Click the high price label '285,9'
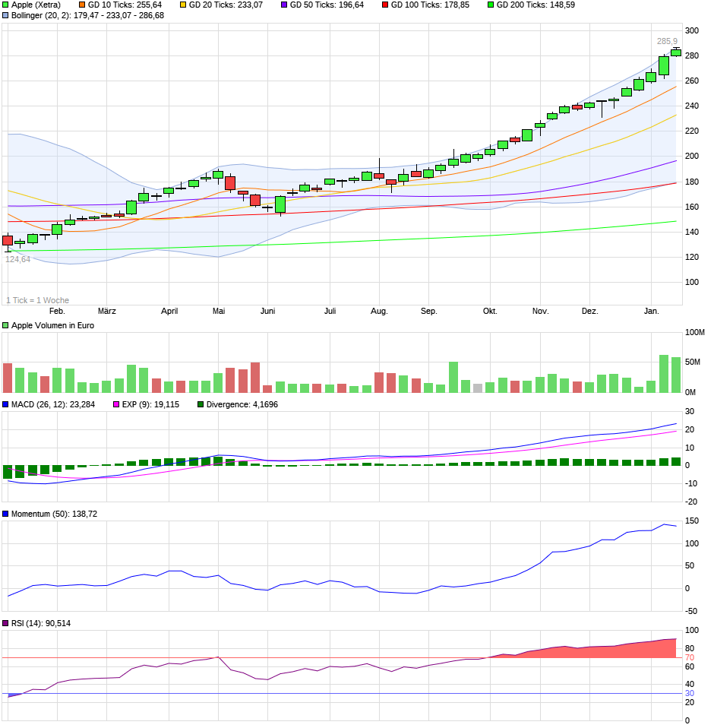The height and width of the screenshot is (728, 714). tap(667, 41)
